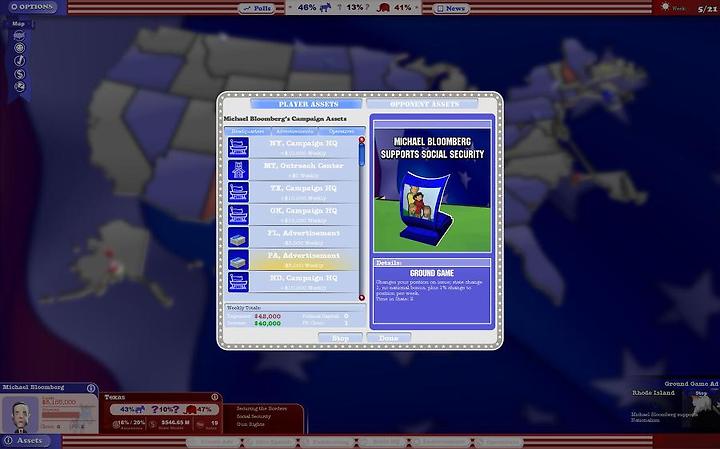The image size is (720, 449).
Task: Click Michael Bloomberg's portrait
Action: tap(20, 415)
